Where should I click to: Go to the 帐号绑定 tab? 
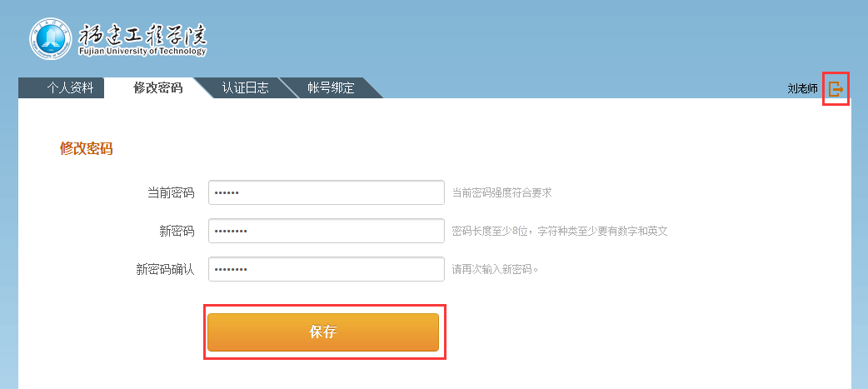331,88
